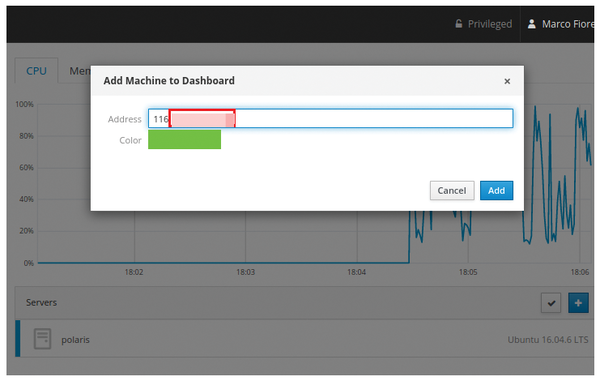The image size is (600, 381).
Task: Click the polaris server icon
Action: 42,339
